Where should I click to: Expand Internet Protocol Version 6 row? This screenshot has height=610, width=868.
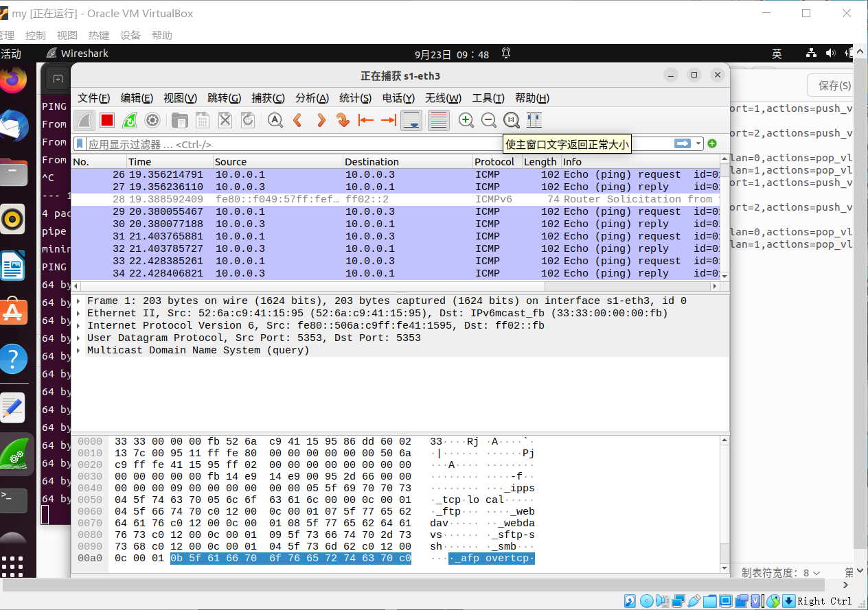tap(79, 326)
